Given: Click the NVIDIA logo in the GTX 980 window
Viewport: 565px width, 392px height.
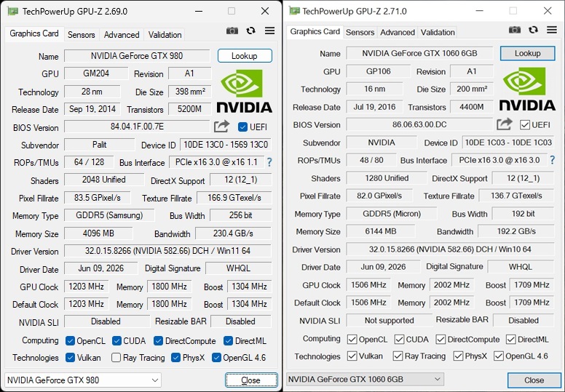Looking at the screenshot, I should coord(245,91).
